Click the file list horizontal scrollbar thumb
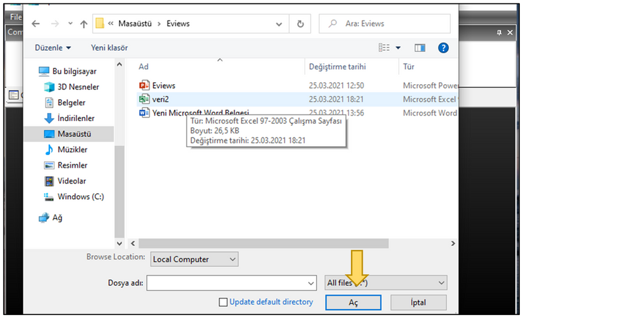644x334 pixels. 264,244
